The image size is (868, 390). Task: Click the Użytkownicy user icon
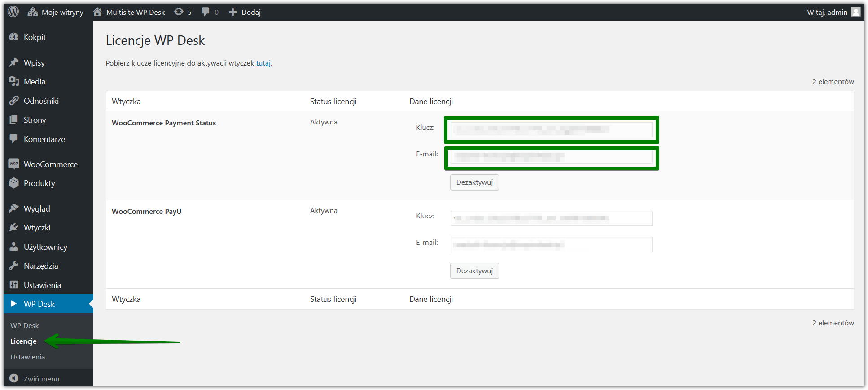click(14, 247)
